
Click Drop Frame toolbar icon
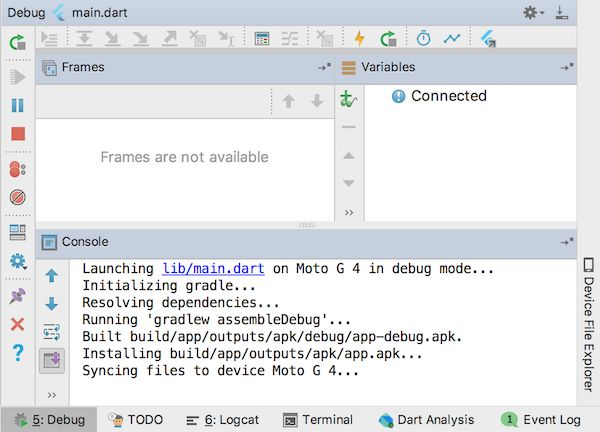[x=198, y=39]
